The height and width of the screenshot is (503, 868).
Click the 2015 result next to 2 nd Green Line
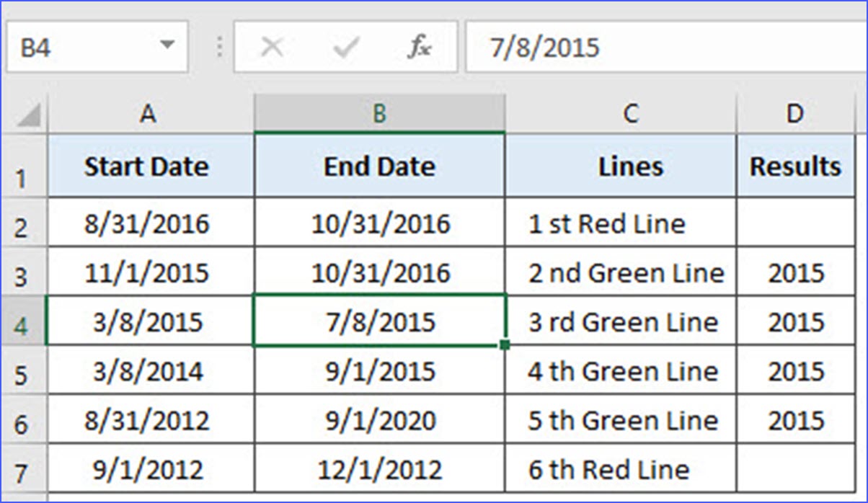(795, 272)
